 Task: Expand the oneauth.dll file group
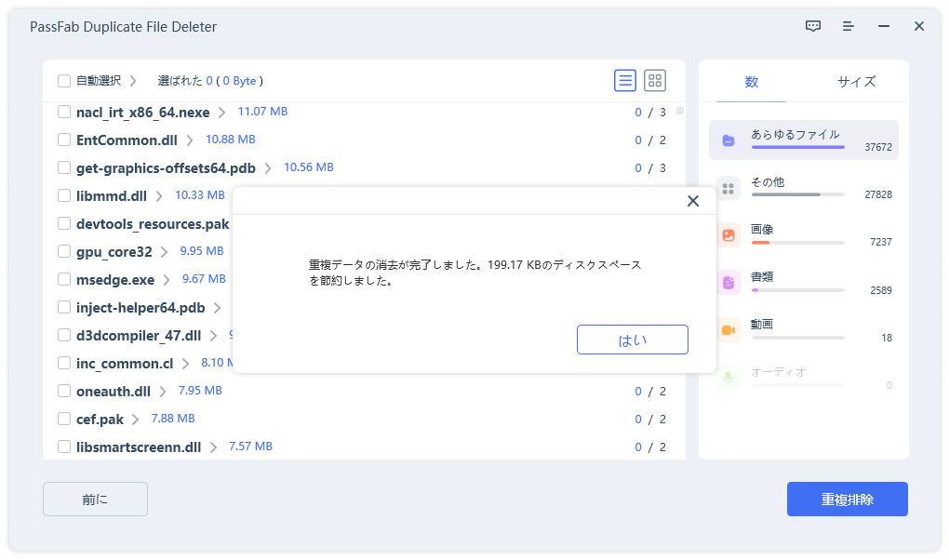(x=163, y=392)
